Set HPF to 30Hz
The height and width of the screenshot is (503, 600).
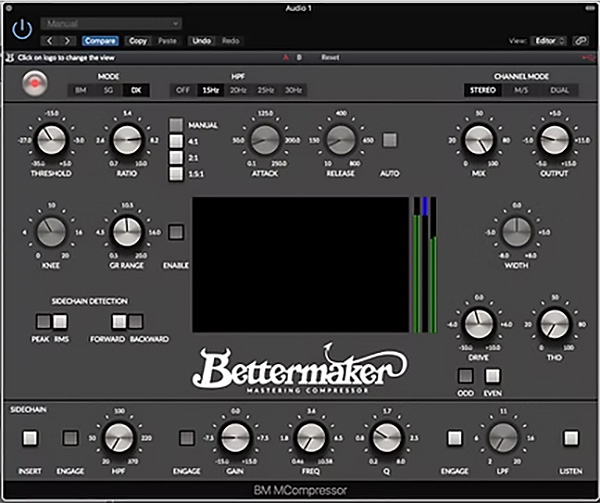(293, 90)
